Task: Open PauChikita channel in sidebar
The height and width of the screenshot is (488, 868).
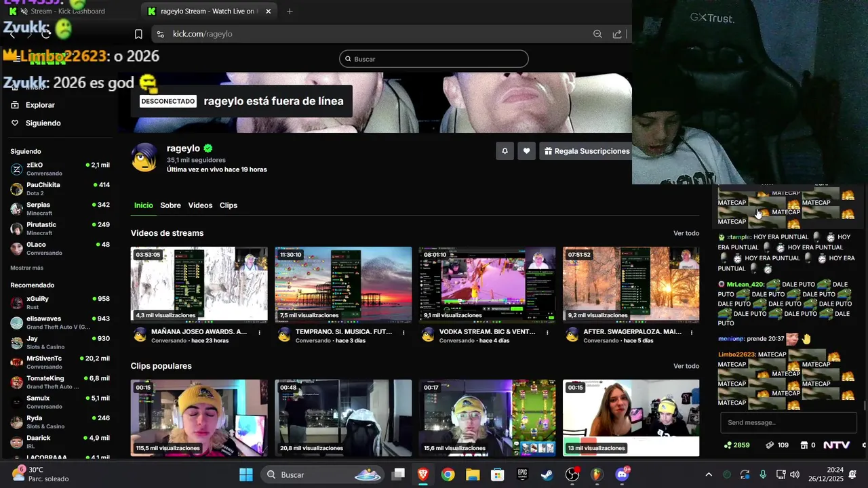Action: coord(60,189)
